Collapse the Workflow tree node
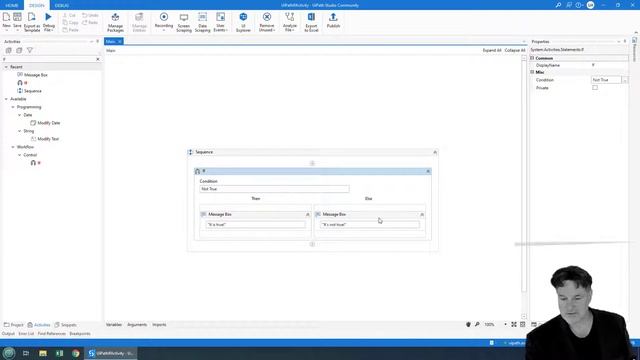 [x=13, y=147]
